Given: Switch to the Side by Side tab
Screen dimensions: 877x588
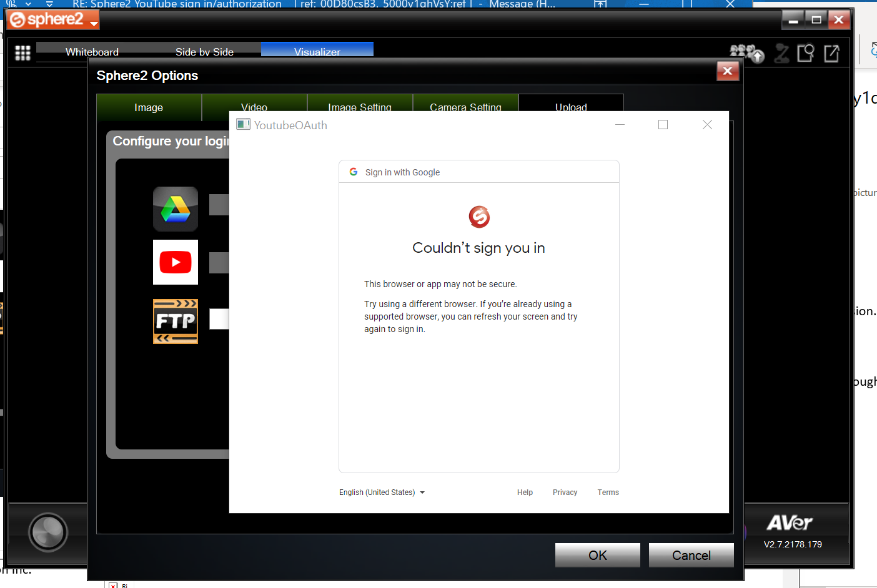Looking at the screenshot, I should click(x=204, y=51).
